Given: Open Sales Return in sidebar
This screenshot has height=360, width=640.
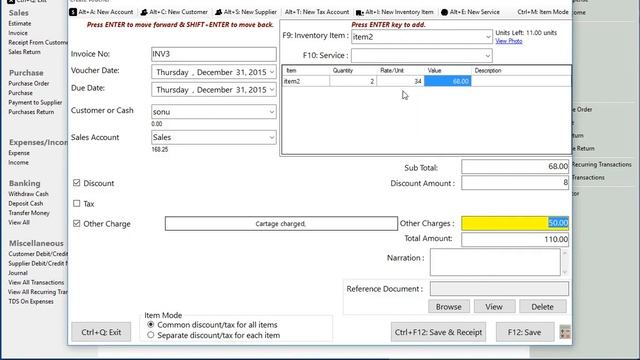Looking at the screenshot, I should point(24,52).
